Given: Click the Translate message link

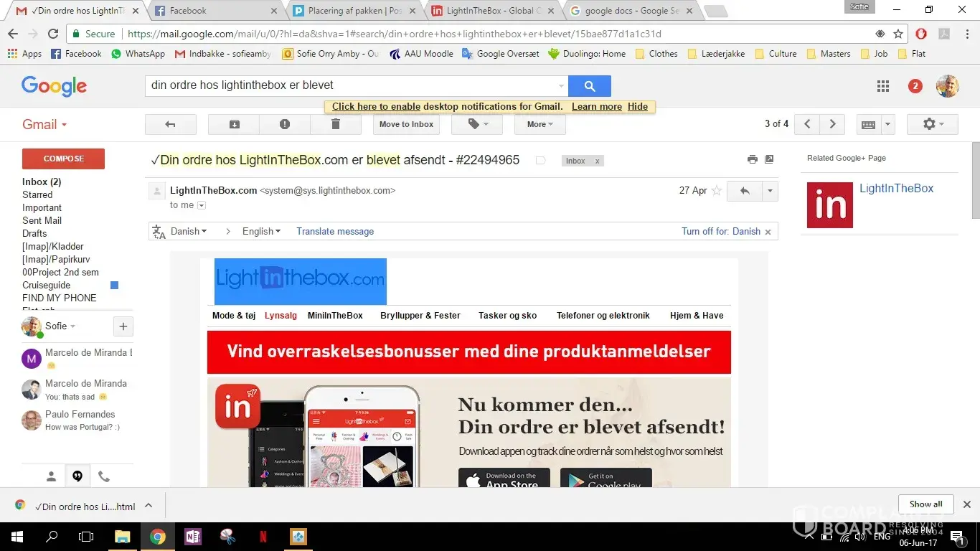Looking at the screenshot, I should pyautogui.click(x=335, y=231).
